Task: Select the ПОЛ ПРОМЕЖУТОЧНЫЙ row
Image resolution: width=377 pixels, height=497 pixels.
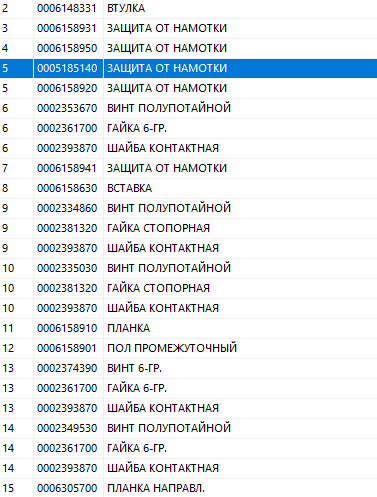Action: click(x=188, y=348)
